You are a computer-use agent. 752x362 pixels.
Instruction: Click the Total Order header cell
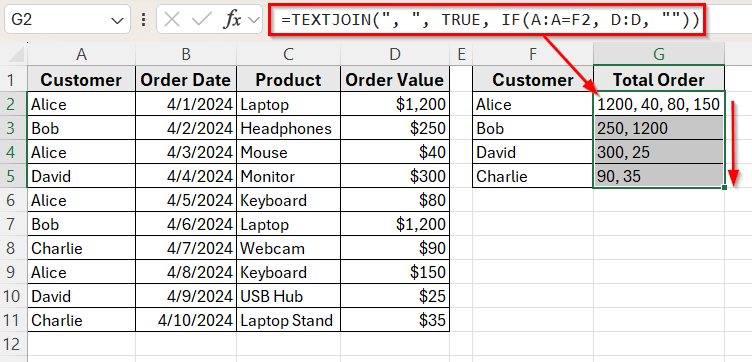pyautogui.click(x=659, y=80)
